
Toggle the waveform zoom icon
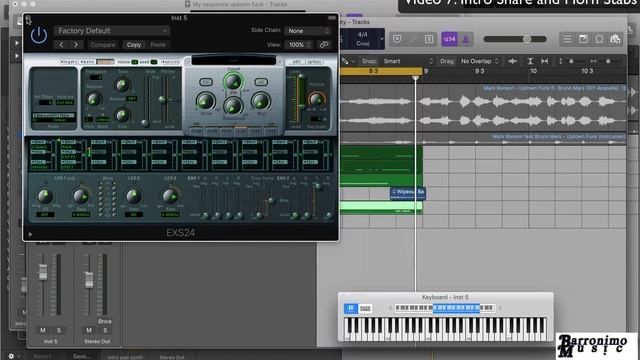point(513,61)
